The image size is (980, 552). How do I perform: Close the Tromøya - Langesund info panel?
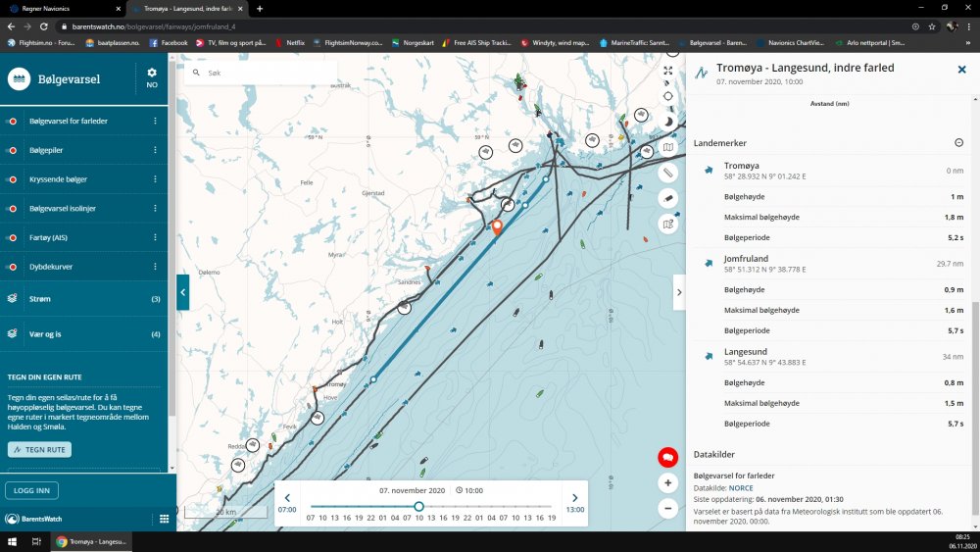(962, 70)
